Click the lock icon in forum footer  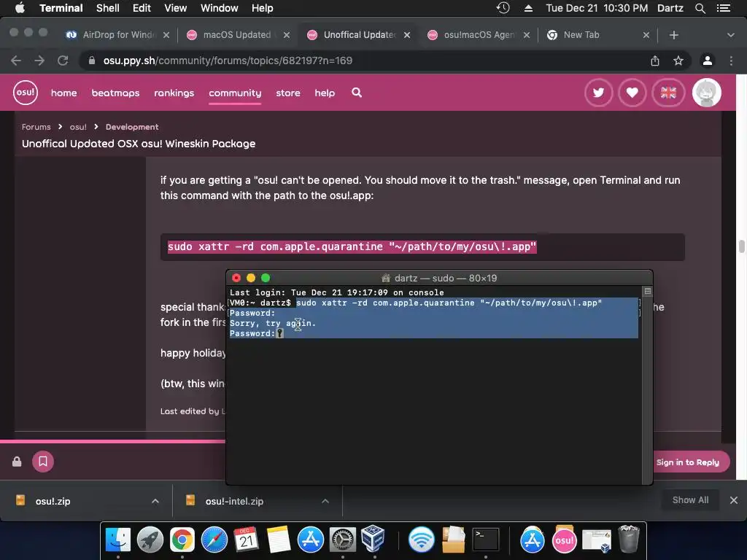[x=17, y=462]
